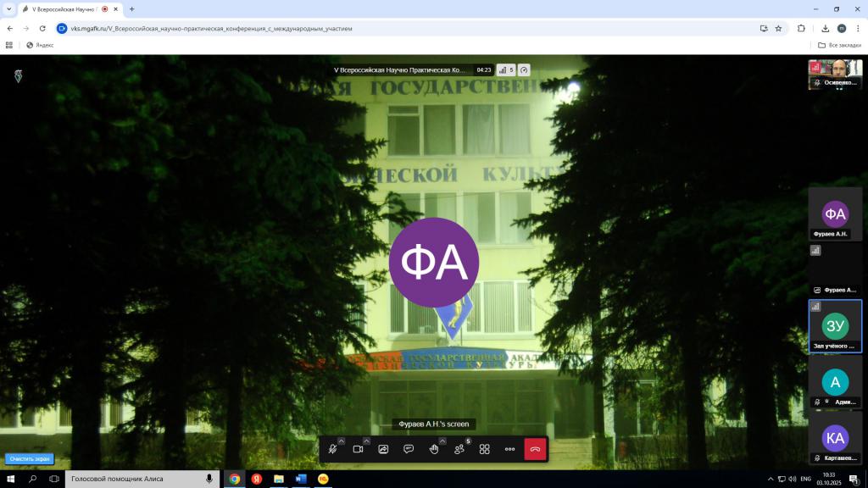Open Word from the Windows taskbar
868x488 pixels.
(x=300, y=479)
